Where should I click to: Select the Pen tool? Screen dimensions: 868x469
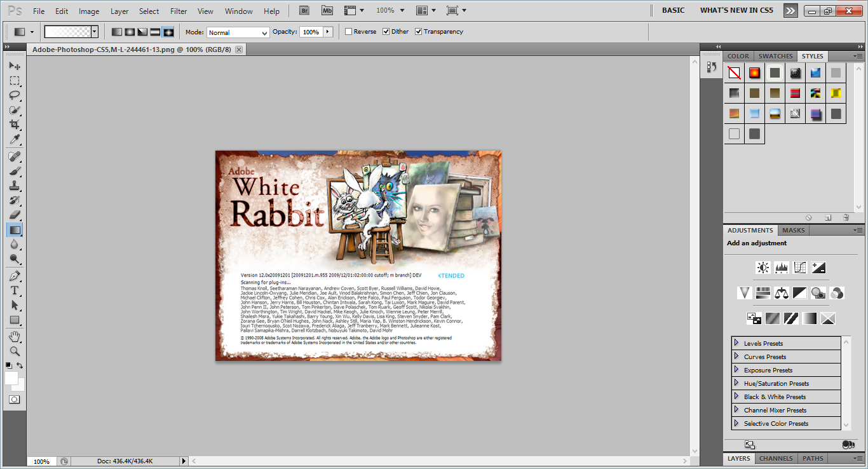point(14,276)
